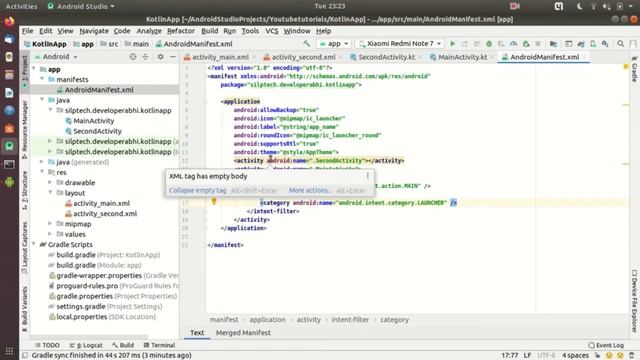The width and height of the screenshot is (640, 360).
Task: Open the Help dock icon
Action: [x=9, y=110]
